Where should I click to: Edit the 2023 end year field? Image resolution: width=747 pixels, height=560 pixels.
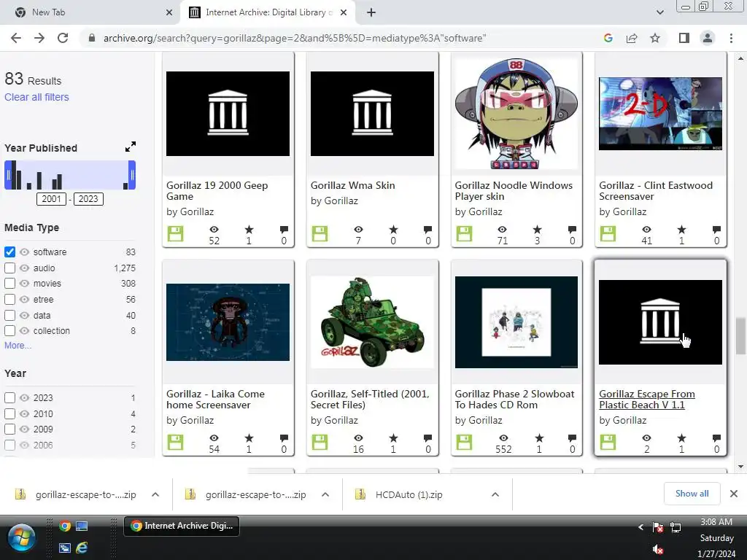(88, 198)
